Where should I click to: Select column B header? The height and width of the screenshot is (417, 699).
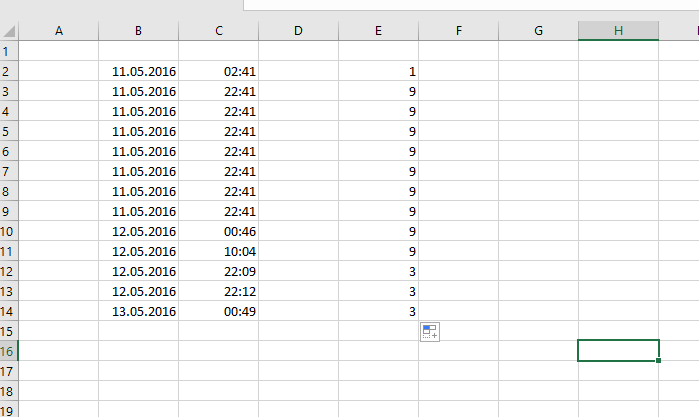[139, 31]
